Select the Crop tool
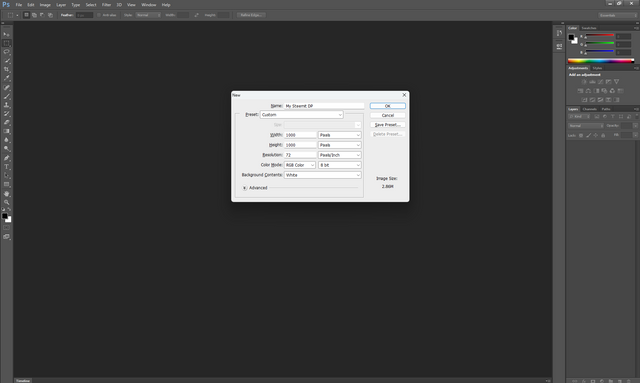 pos(7,69)
